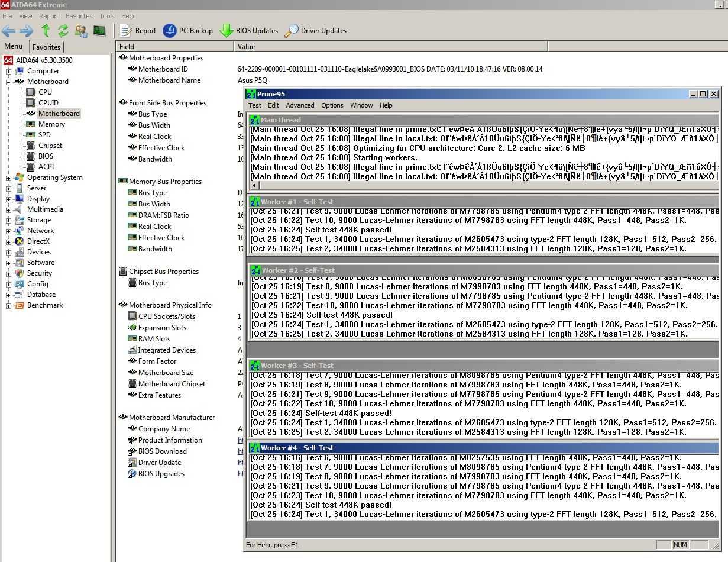Open Prime95 Options menu
The image size is (728, 562).
(332, 105)
